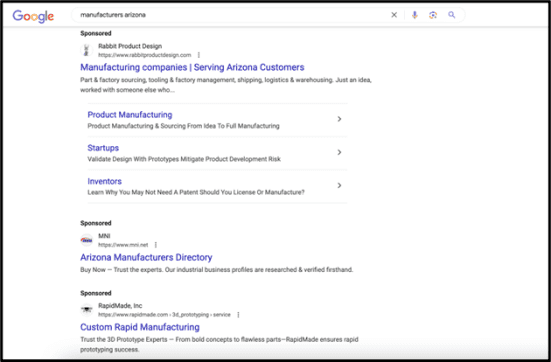Click description 'Validate Design With Prototypes Mitigate...'
Image resolution: width=551 pixels, height=362 pixels.
(184, 159)
